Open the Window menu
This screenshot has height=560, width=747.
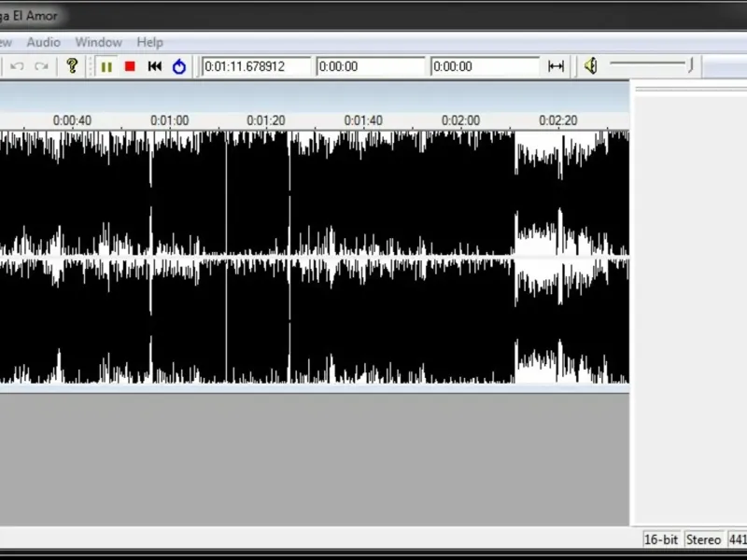[x=99, y=42]
